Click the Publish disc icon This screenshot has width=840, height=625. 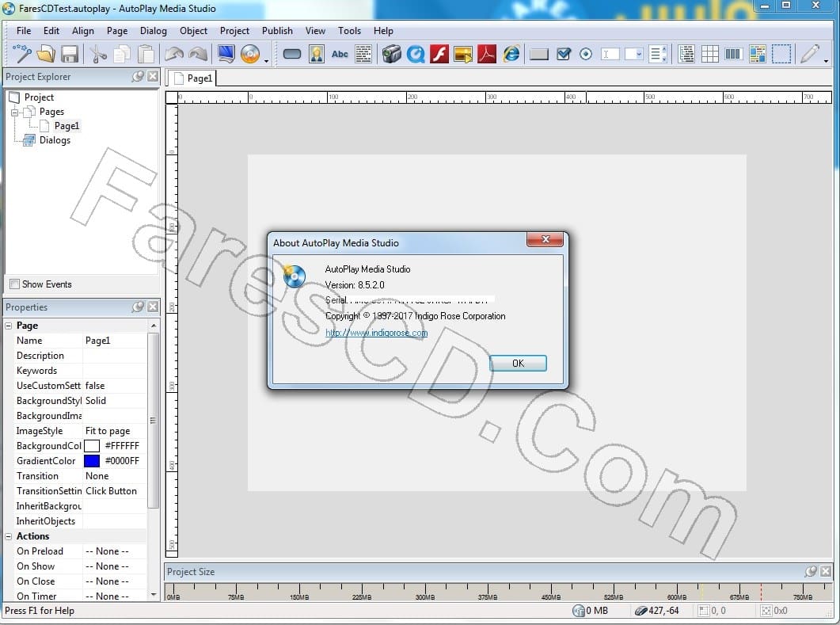[250, 54]
